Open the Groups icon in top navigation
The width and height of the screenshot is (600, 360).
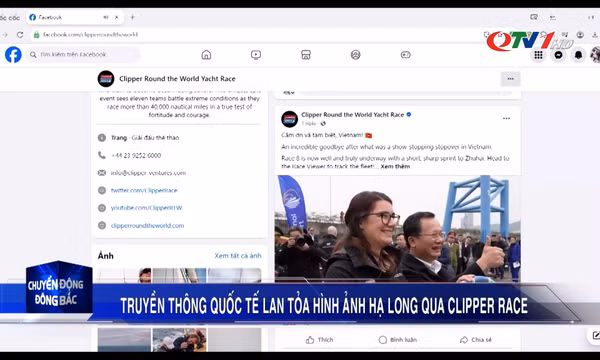click(x=355, y=55)
